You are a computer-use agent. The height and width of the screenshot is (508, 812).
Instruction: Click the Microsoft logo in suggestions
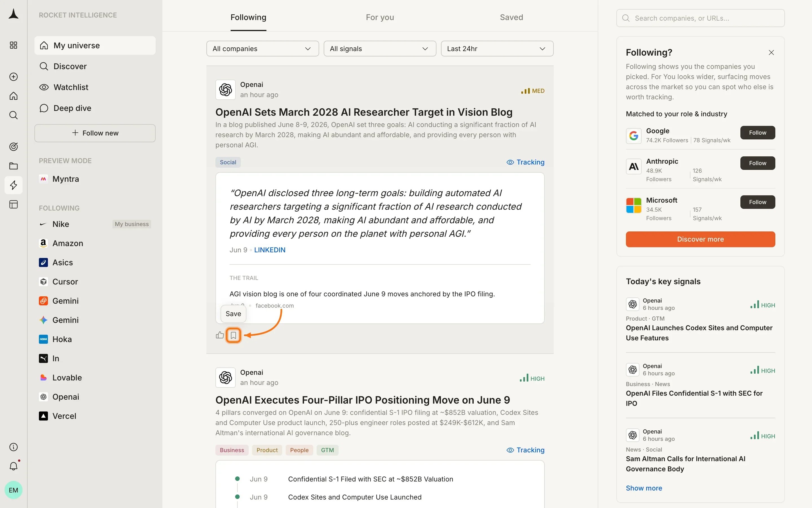(x=634, y=205)
